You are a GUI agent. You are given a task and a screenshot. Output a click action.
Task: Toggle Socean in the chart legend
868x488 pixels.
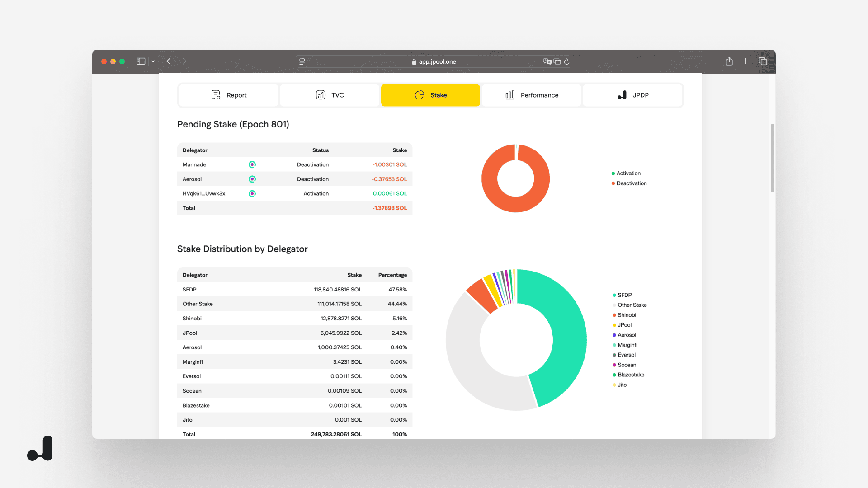click(624, 365)
